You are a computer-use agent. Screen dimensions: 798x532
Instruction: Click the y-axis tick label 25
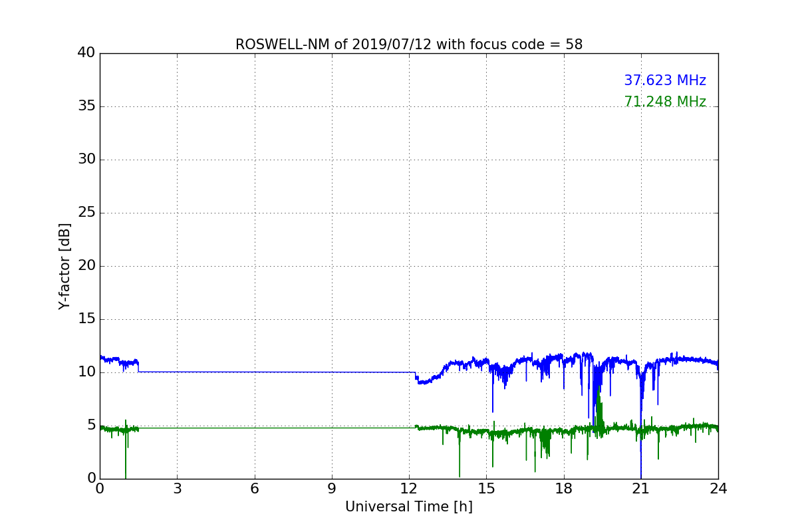86,213
